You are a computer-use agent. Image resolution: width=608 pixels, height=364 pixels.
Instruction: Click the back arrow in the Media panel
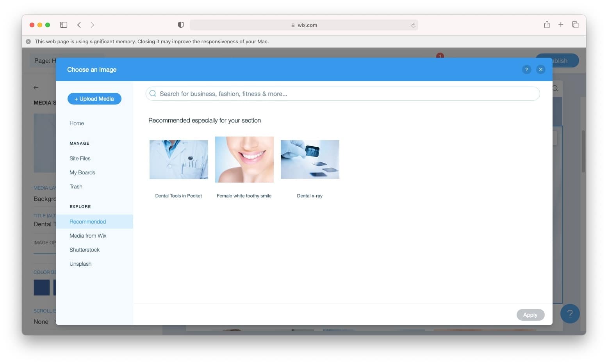point(36,87)
